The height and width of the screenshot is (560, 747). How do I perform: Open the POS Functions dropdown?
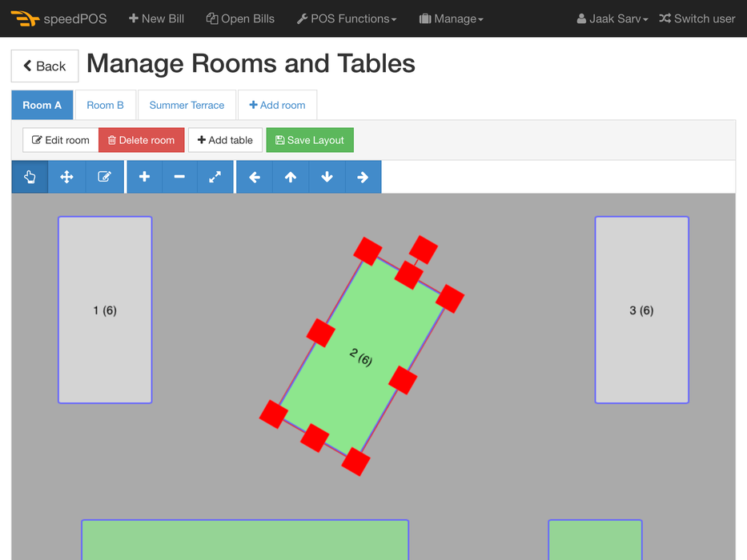click(x=347, y=18)
